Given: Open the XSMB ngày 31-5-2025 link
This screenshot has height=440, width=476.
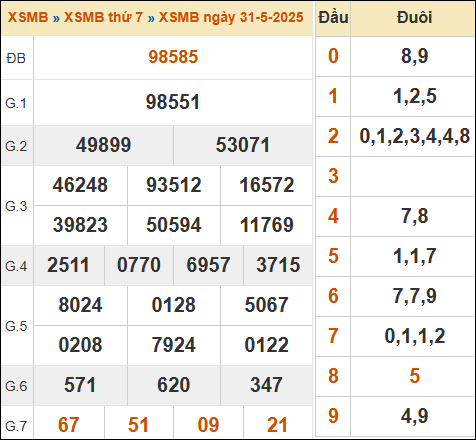Looking at the screenshot, I should coord(231,17).
